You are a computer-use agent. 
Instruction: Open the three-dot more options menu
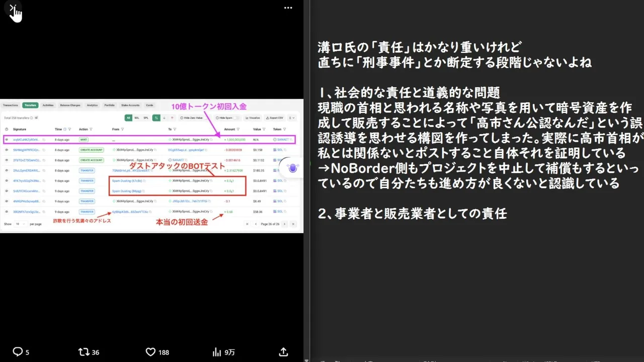288,8
